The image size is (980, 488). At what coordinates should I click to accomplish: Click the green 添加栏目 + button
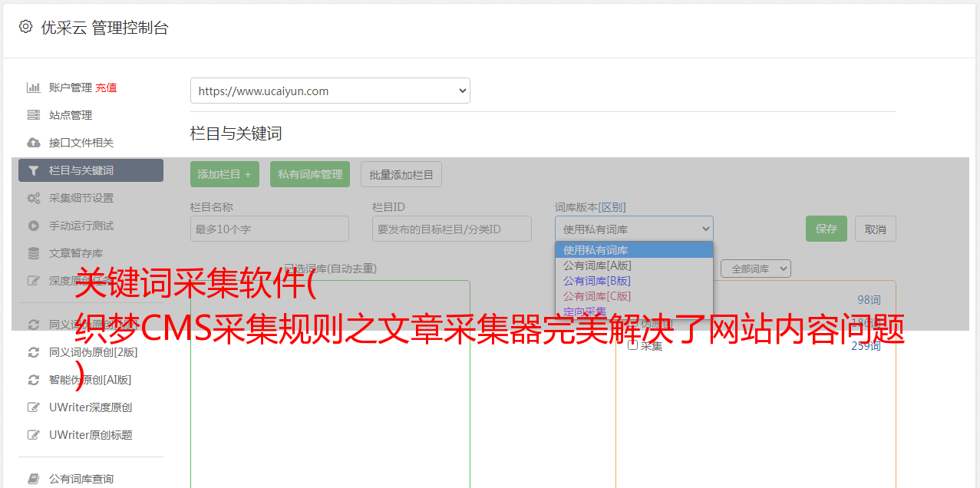[x=225, y=174]
